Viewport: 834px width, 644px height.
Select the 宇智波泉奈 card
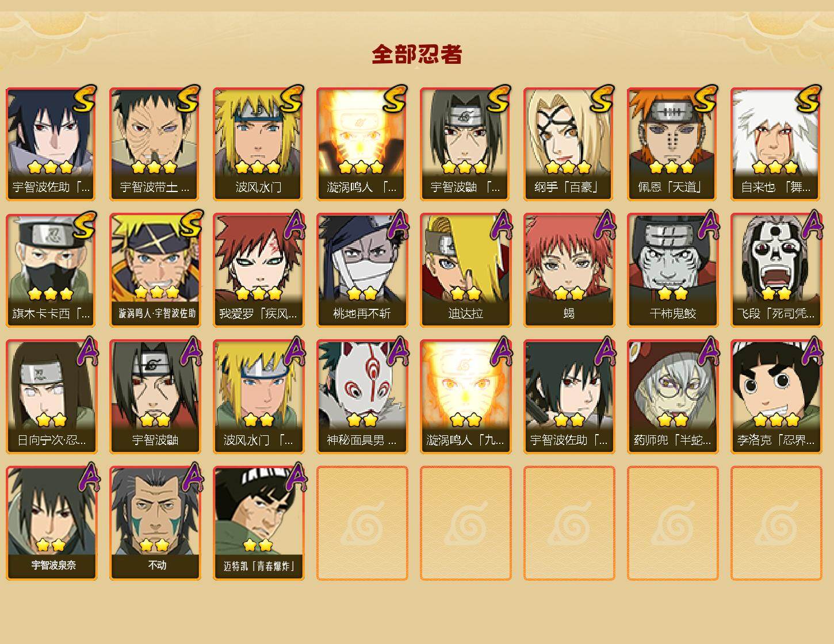(52, 523)
